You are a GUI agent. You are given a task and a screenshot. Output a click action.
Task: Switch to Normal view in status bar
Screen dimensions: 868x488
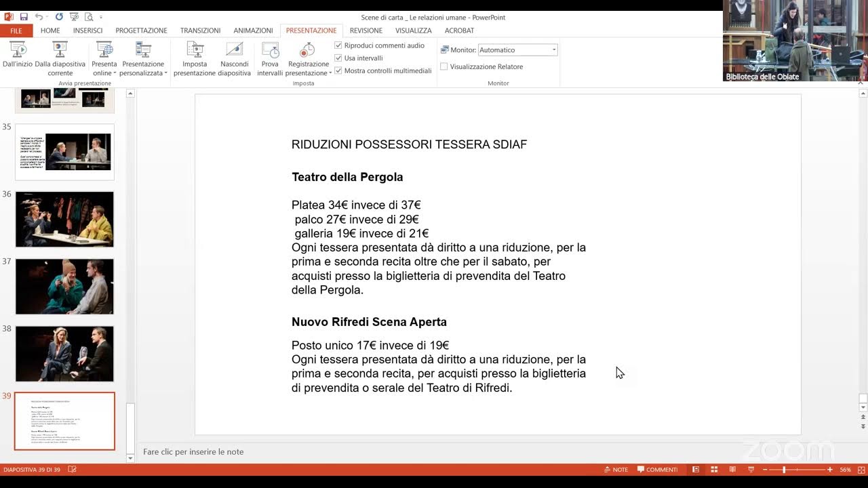pos(696,470)
